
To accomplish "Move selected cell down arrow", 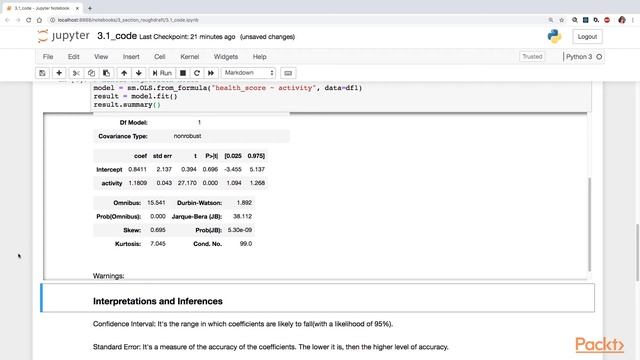I will 139,73.
